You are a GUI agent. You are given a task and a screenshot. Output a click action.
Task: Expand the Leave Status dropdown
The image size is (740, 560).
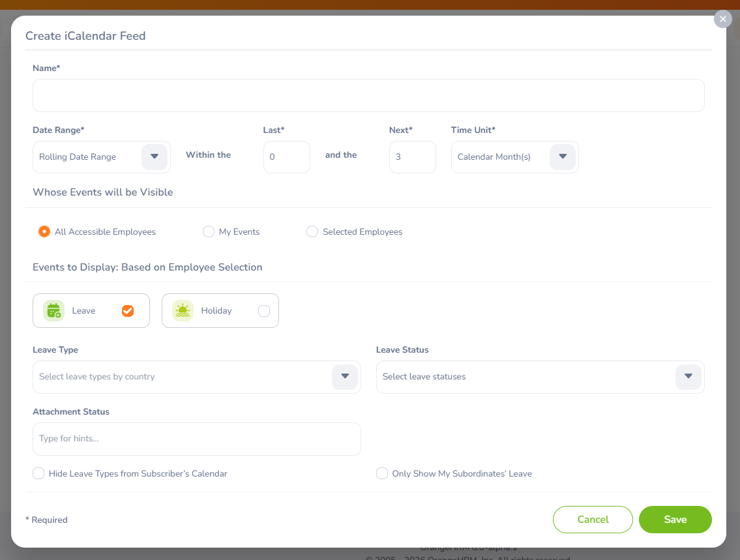[x=688, y=377]
